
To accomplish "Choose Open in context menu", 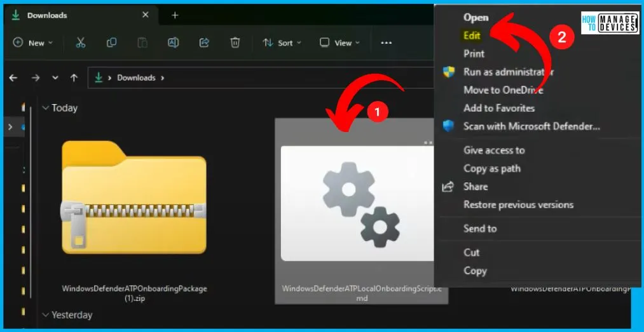I will 476,18.
